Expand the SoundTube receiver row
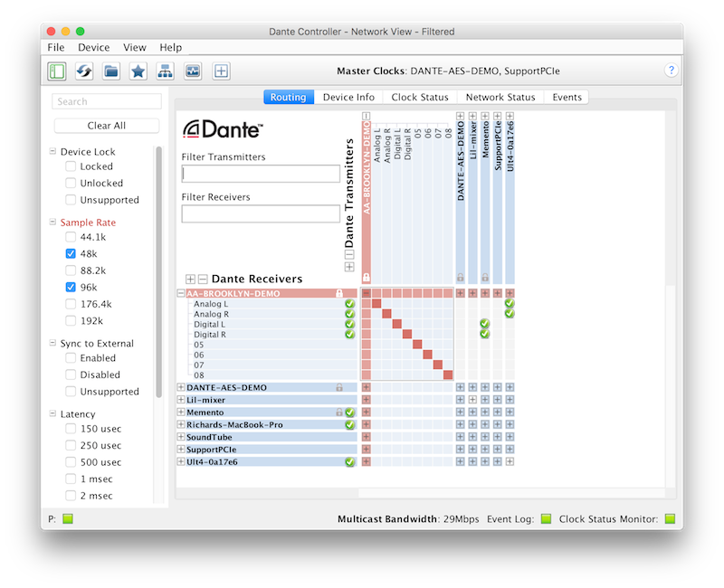724x588 pixels. pos(181,437)
